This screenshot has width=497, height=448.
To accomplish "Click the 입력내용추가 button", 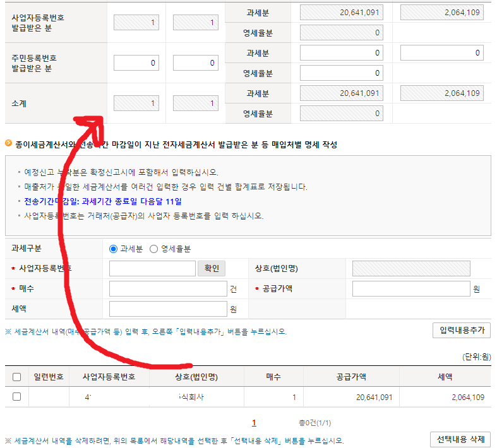I will [462, 330].
